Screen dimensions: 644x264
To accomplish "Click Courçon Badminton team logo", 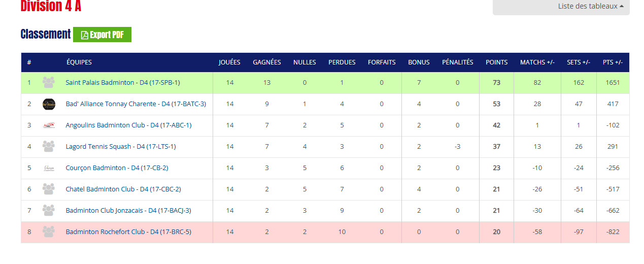I will click(x=49, y=168).
